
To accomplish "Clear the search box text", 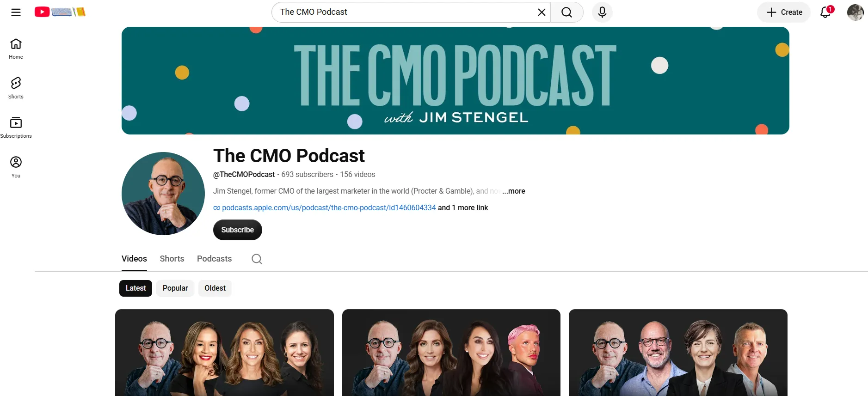I will [x=542, y=12].
